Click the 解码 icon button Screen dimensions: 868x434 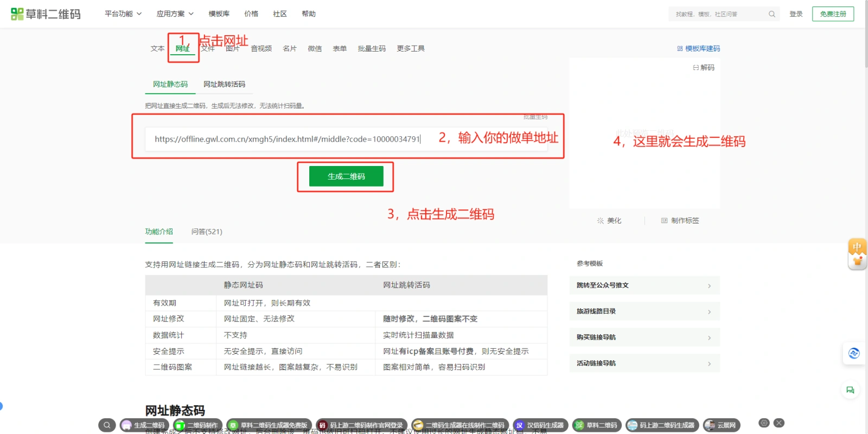[x=704, y=67]
